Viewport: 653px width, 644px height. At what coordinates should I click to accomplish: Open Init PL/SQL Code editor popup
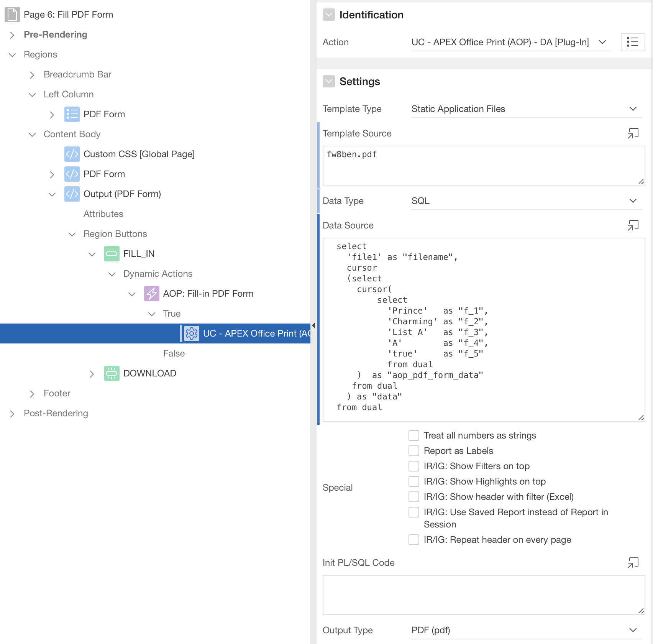[633, 562]
